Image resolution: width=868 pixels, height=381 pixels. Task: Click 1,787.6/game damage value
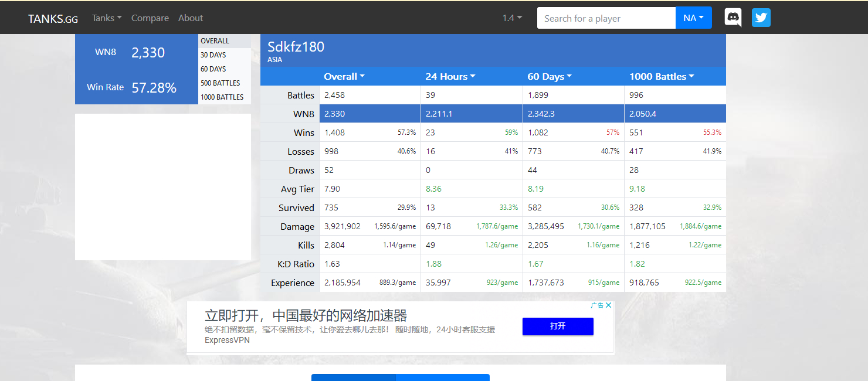pos(497,227)
